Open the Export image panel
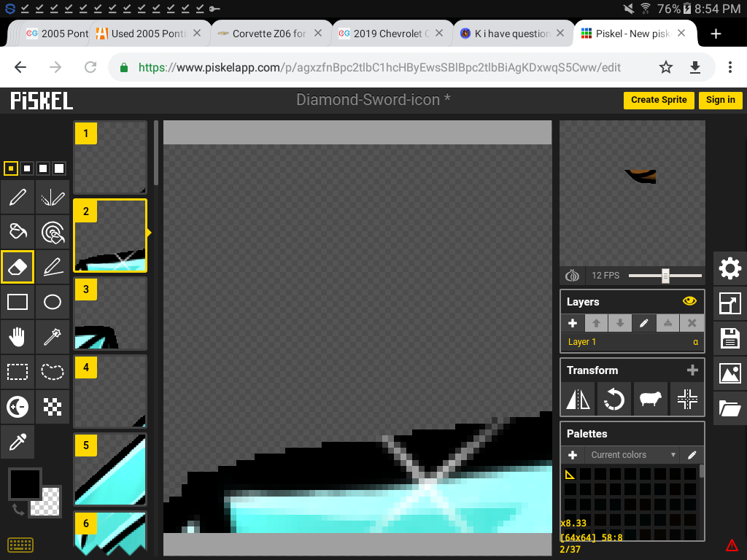This screenshot has width=747, height=560. pos(729,374)
